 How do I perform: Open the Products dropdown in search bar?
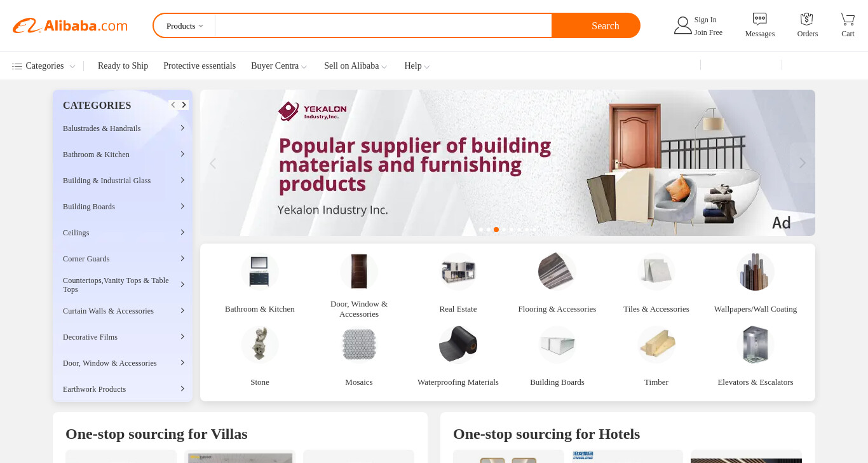185,26
